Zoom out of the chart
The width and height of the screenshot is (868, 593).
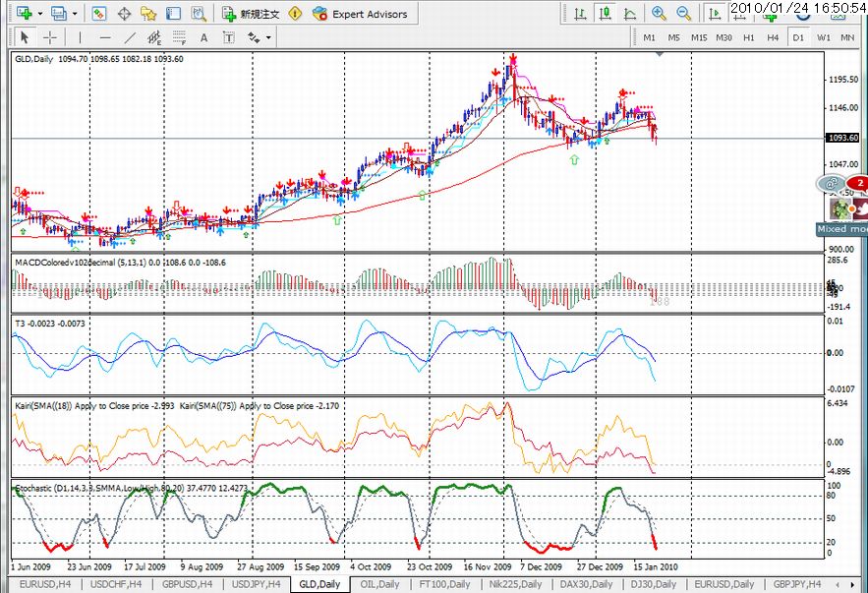pos(683,14)
